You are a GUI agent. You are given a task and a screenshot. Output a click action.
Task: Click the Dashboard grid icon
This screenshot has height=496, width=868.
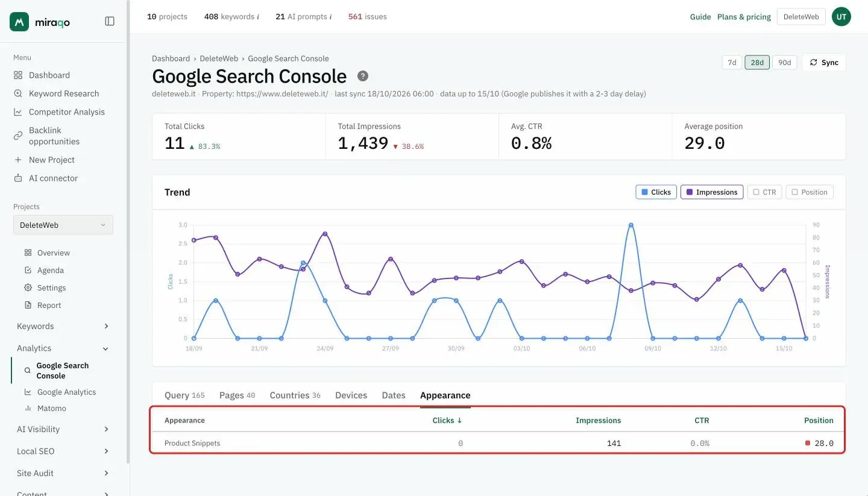pyautogui.click(x=18, y=75)
